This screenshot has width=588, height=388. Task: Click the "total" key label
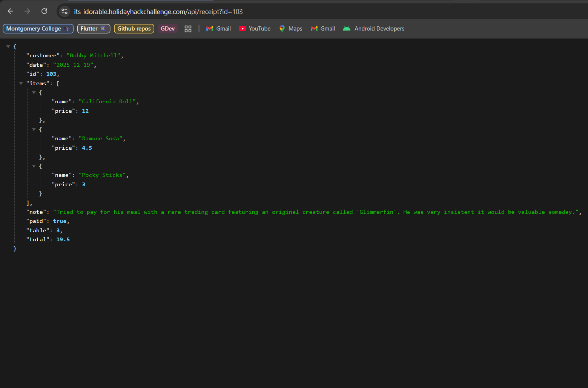(38, 240)
